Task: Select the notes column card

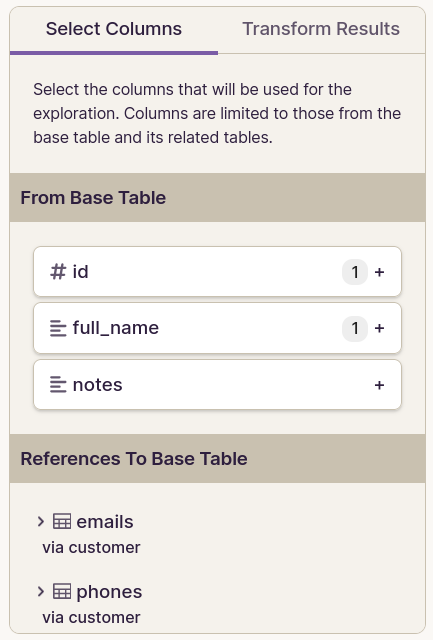Action: click(x=218, y=384)
